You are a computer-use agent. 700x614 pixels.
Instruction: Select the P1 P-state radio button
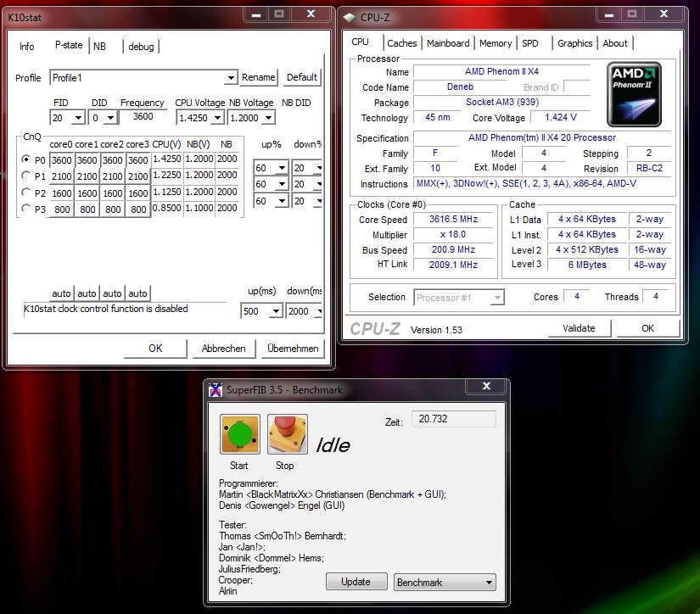(26, 176)
